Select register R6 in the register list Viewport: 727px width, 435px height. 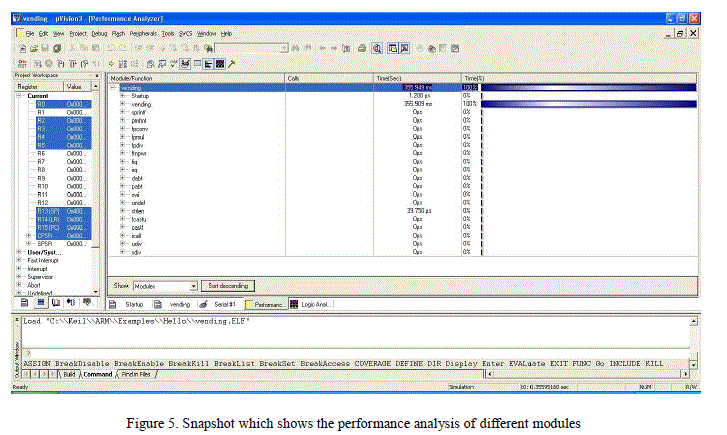[41, 153]
